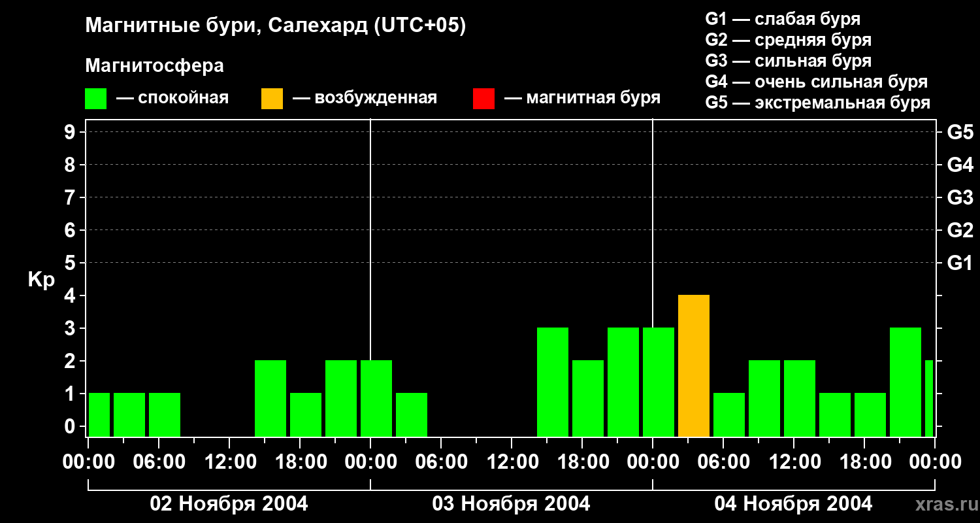Select the chart title "Магнитные бури, Салехард (UTC+05)"
This screenshot has width=980, height=523.
(276, 26)
